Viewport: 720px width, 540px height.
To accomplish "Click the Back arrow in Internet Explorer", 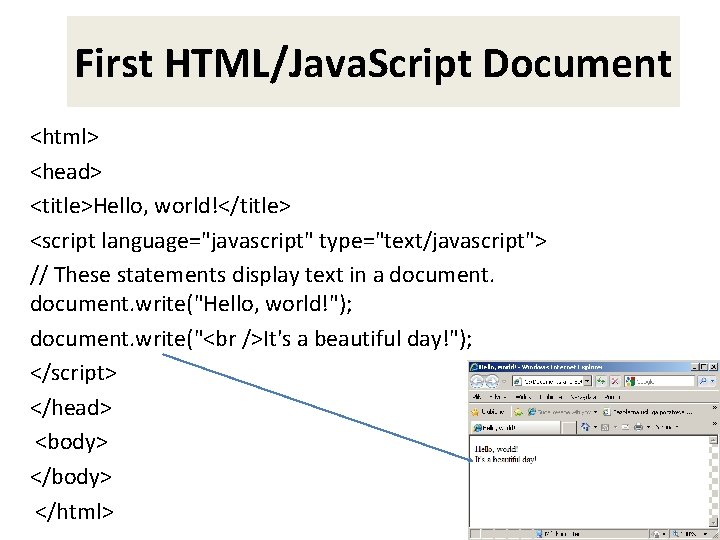I will pos(477,381).
